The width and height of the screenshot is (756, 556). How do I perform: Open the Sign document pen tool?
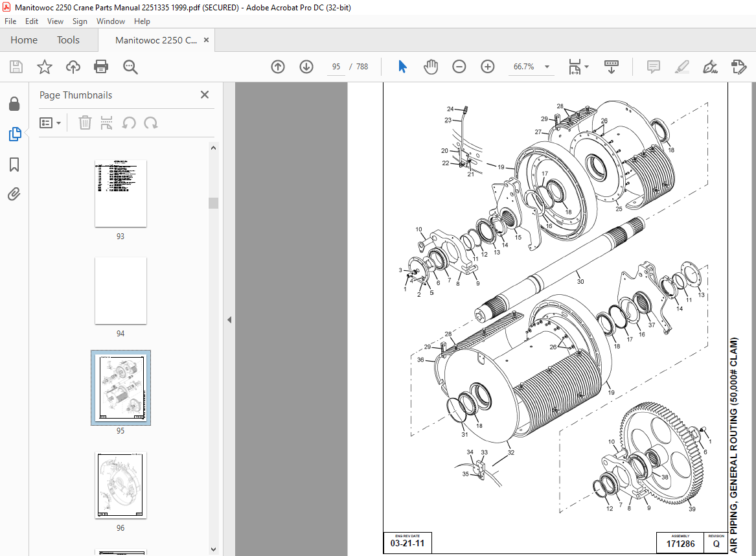tap(710, 67)
